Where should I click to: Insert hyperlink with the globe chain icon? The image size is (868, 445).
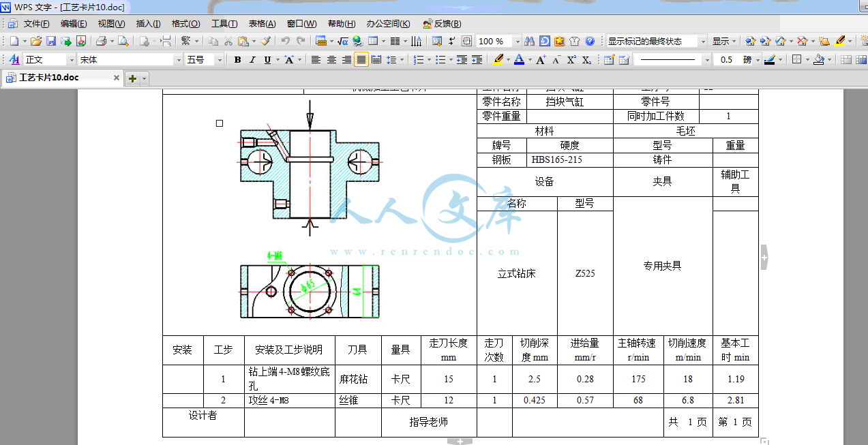coord(357,41)
